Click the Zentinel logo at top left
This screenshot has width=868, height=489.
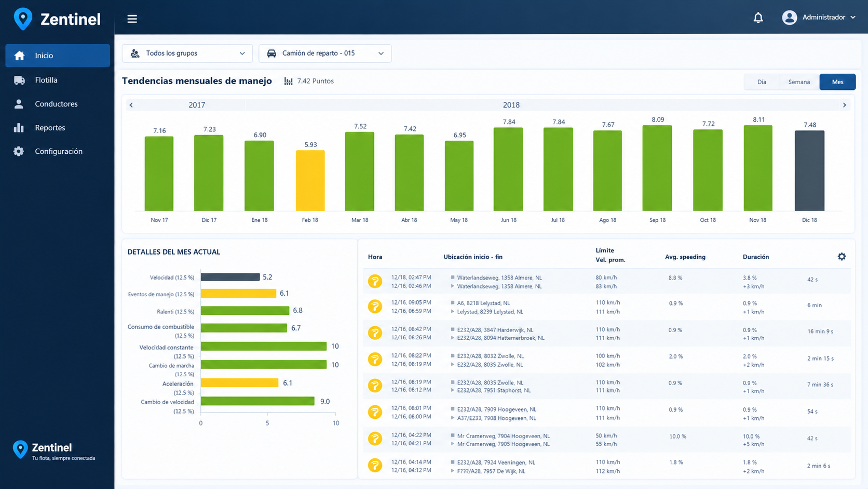point(57,19)
